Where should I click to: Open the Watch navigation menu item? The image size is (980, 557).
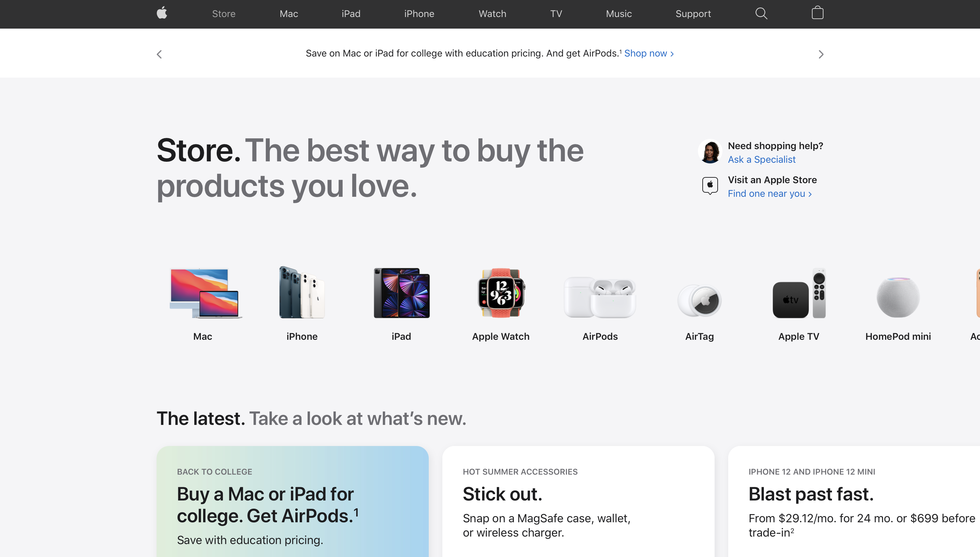[492, 14]
